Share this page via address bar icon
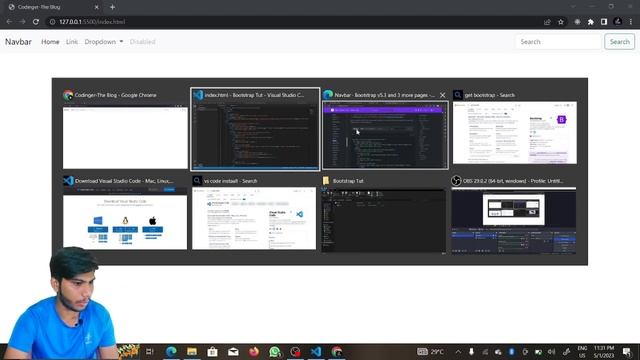This screenshot has height=360, width=640. (x=547, y=22)
